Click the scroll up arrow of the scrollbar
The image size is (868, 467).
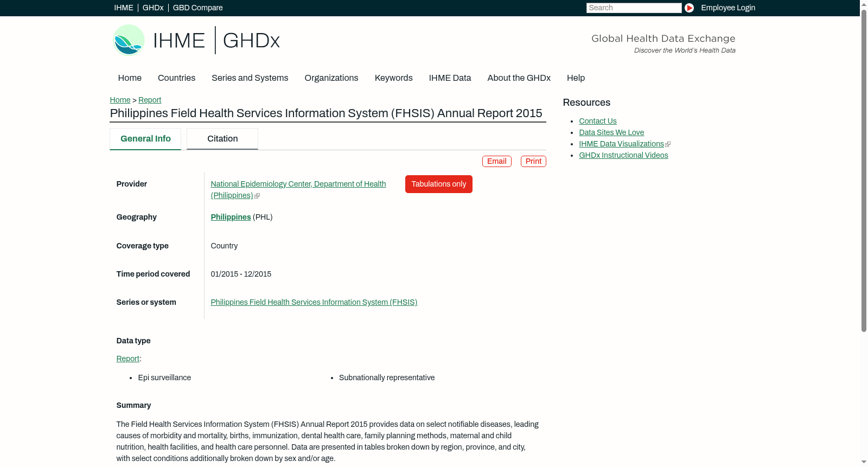pos(864,4)
